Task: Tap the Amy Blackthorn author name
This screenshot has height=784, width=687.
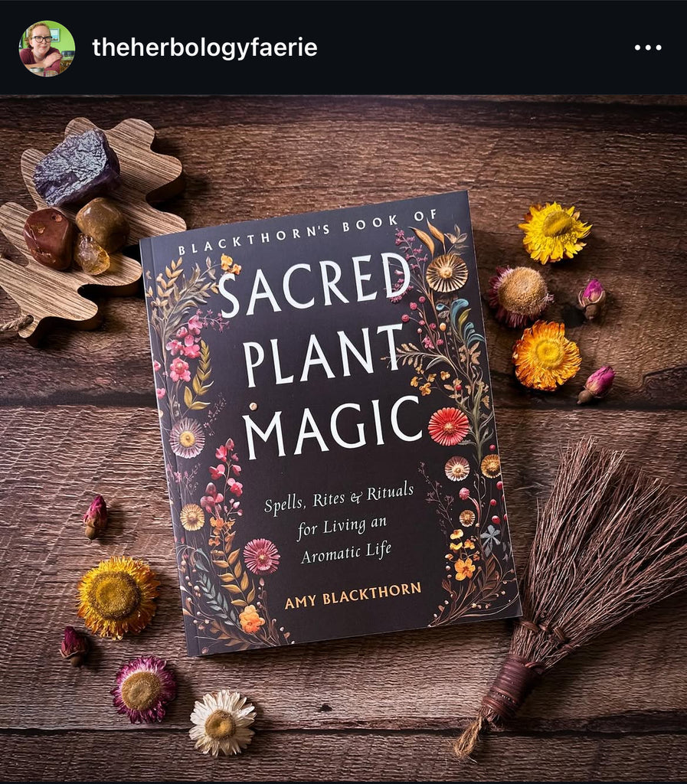Action: coord(352,596)
